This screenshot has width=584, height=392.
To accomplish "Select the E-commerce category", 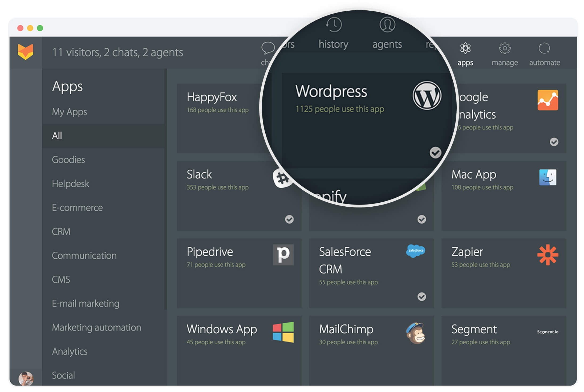I will [x=77, y=208].
